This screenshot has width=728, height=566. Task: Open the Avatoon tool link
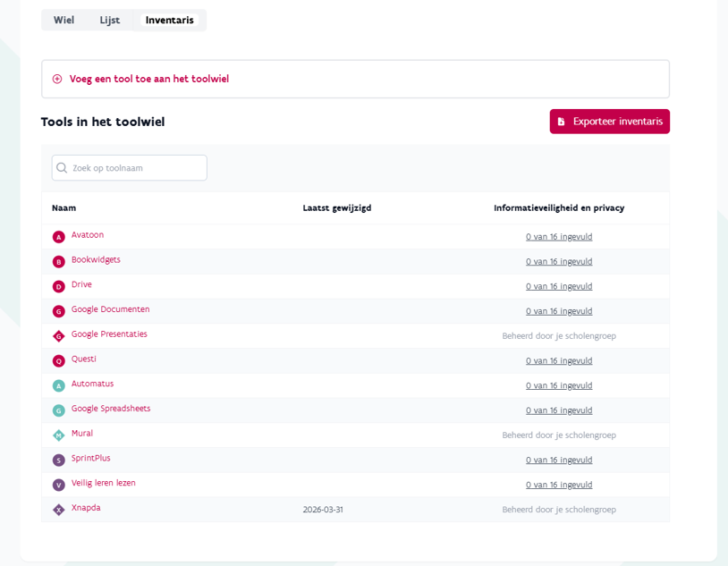[x=88, y=235]
